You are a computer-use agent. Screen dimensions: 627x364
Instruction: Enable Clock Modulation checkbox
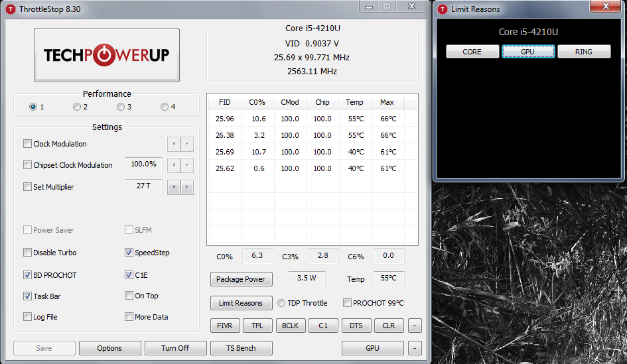(27, 143)
